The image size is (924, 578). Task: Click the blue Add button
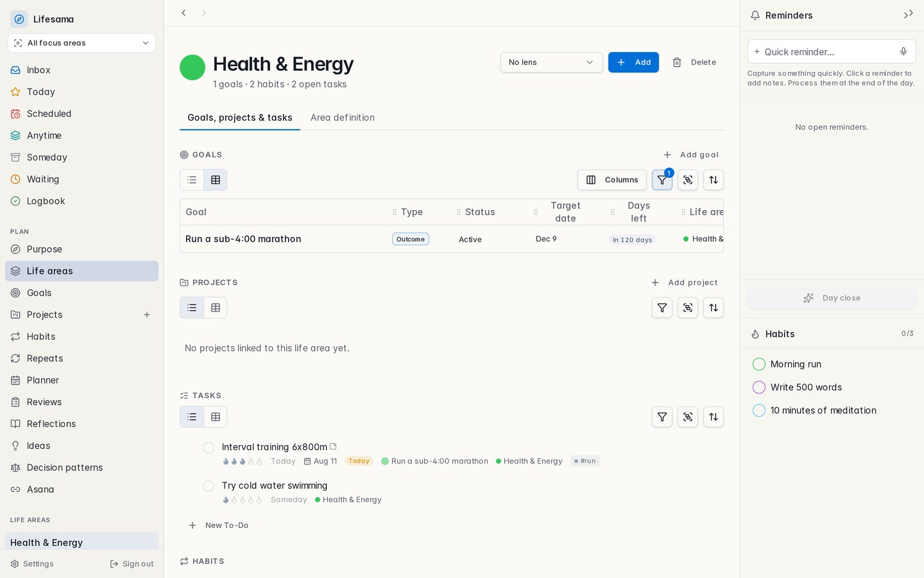(x=633, y=62)
